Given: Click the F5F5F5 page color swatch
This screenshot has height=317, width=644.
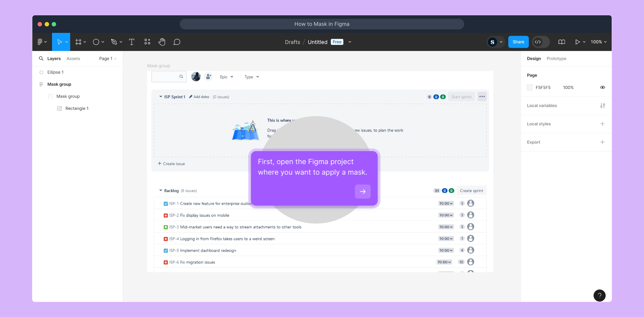Looking at the screenshot, I should 530,87.
